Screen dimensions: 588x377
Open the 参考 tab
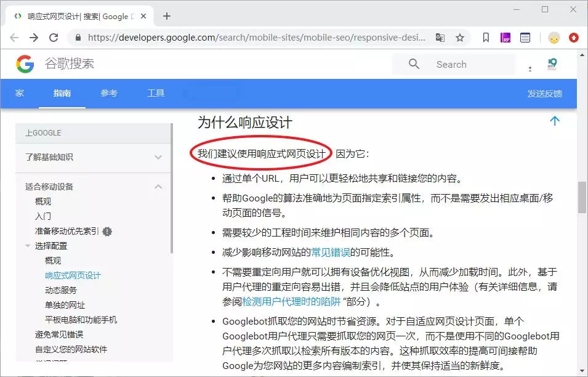click(x=109, y=94)
